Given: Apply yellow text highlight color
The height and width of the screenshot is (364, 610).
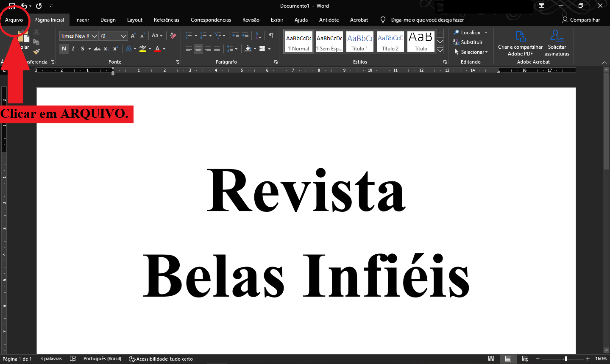Looking at the screenshot, I should 143,49.
